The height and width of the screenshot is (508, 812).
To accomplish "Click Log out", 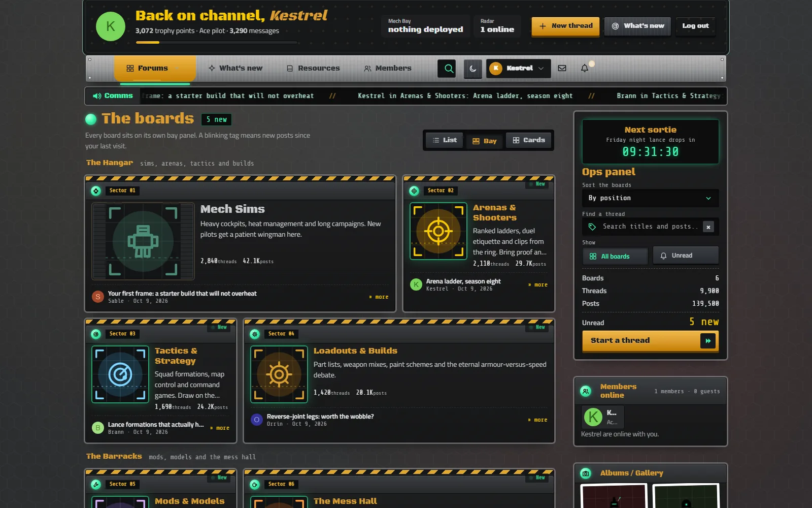I will [695, 26].
